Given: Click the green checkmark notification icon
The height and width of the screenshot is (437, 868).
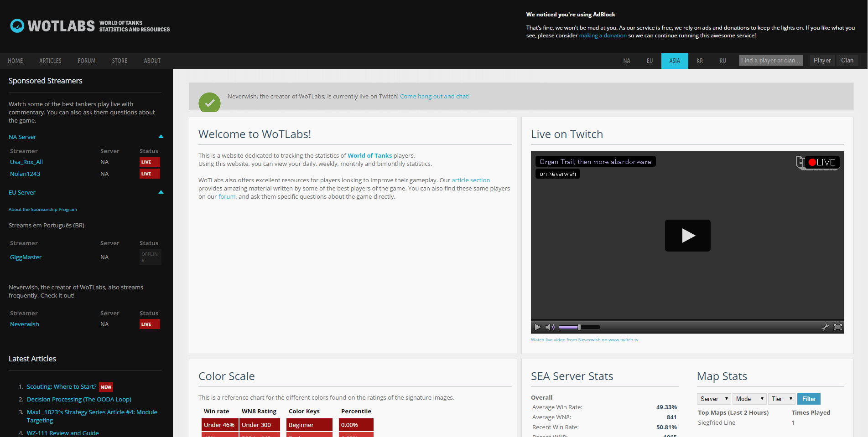Looking at the screenshot, I should 209,103.
